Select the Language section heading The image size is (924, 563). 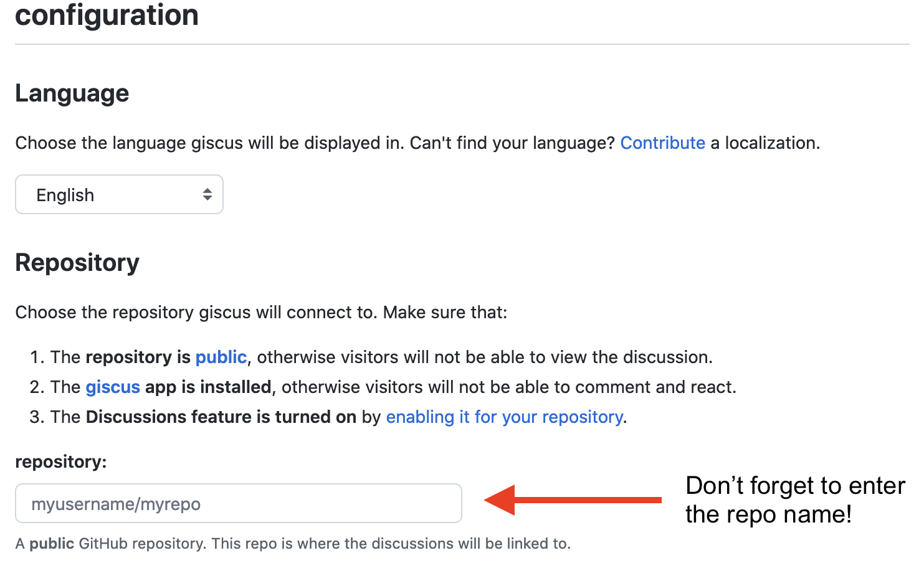[x=72, y=93]
